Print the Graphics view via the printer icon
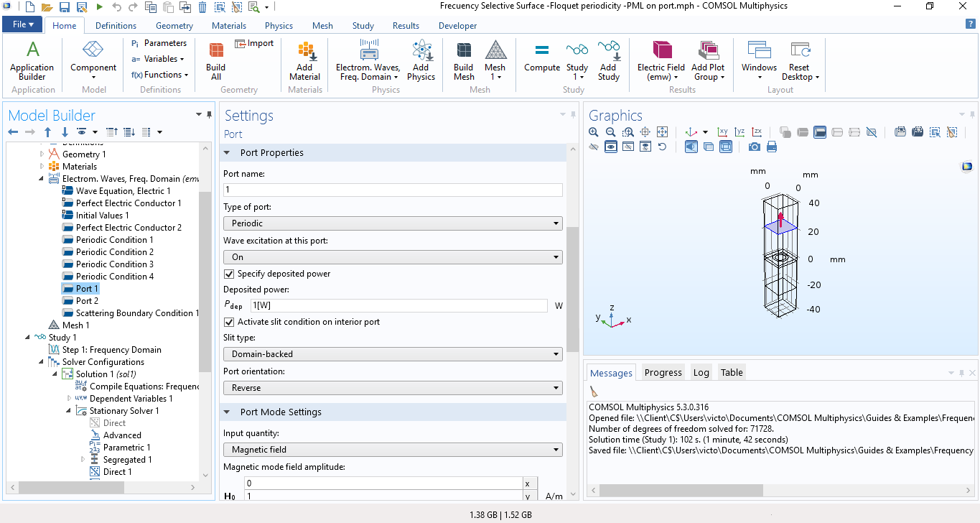This screenshot has height=523, width=980. coord(772,147)
